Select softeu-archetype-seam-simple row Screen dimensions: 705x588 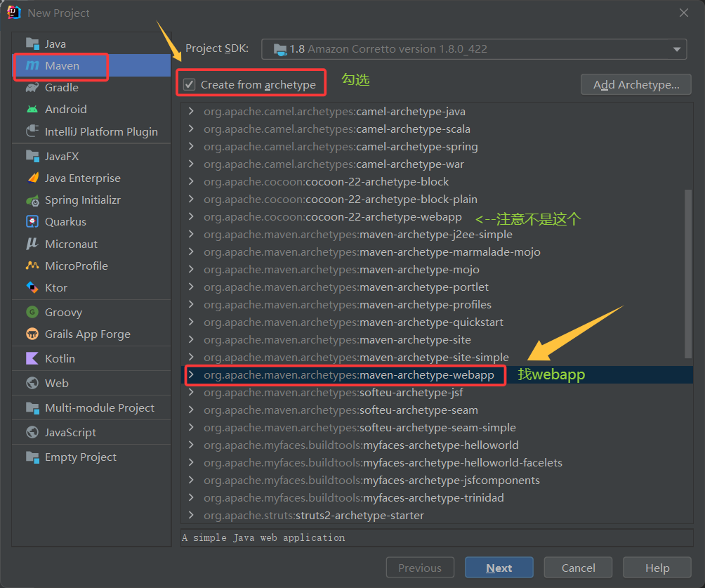point(437,427)
